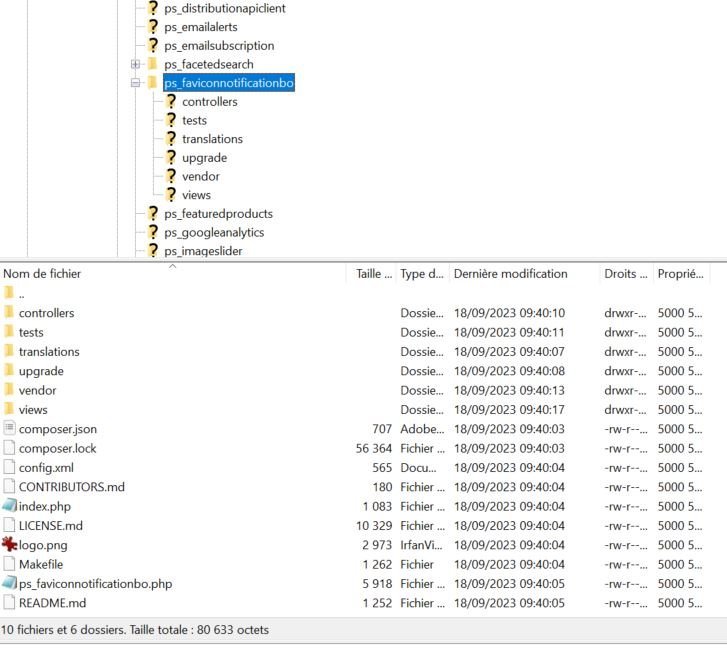Sort by Proprié... column header
The height and width of the screenshot is (649, 727).
[680, 274]
